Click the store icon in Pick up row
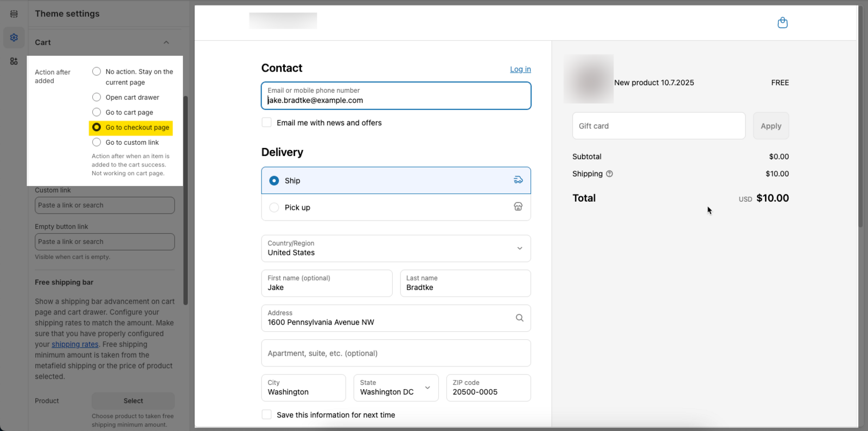Image resolution: width=868 pixels, height=431 pixels. click(x=518, y=207)
